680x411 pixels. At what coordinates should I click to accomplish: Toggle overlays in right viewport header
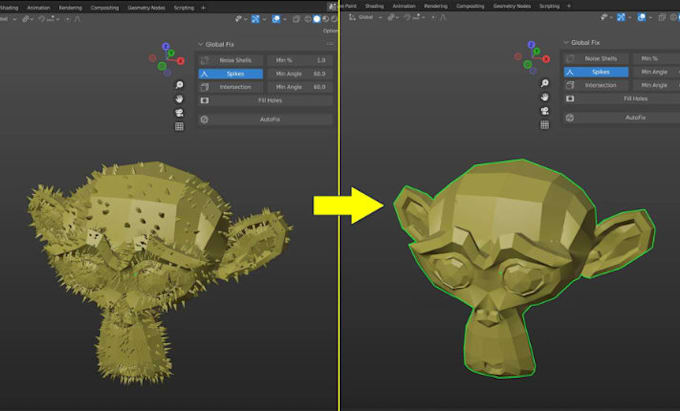coord(641,17)
